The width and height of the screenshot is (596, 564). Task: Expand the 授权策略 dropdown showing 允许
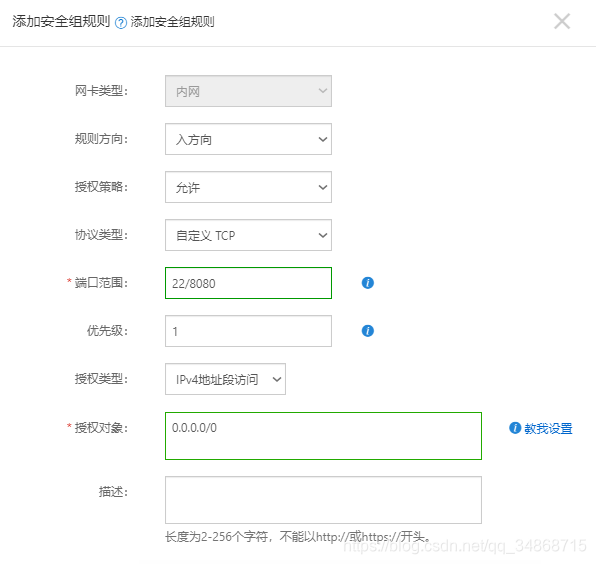tap(248, 187)
